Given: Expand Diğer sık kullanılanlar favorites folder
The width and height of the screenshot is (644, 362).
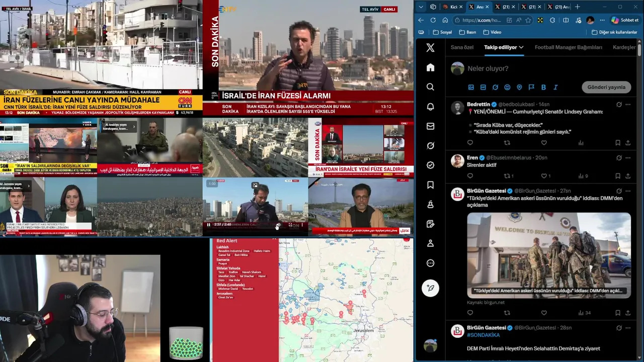Looking at the screenshot, I should [x=614, y=32].
